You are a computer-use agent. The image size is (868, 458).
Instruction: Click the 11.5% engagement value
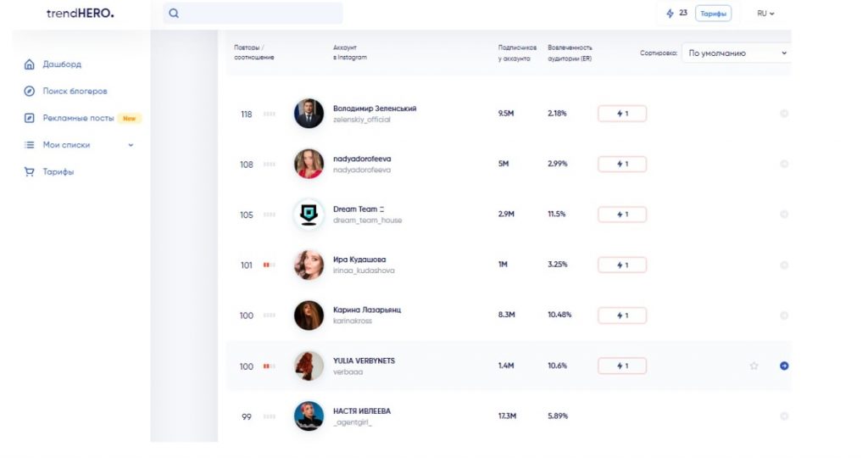[x=557, y=214]
